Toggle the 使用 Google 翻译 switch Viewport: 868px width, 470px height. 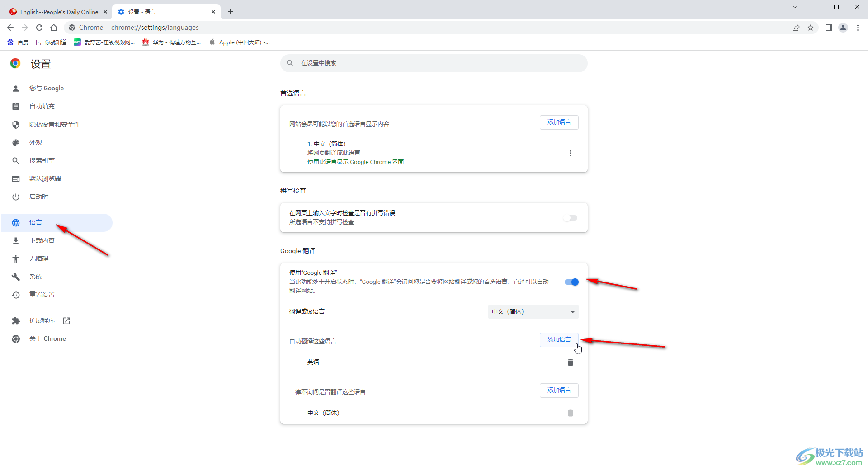click(x=571, y=282)
